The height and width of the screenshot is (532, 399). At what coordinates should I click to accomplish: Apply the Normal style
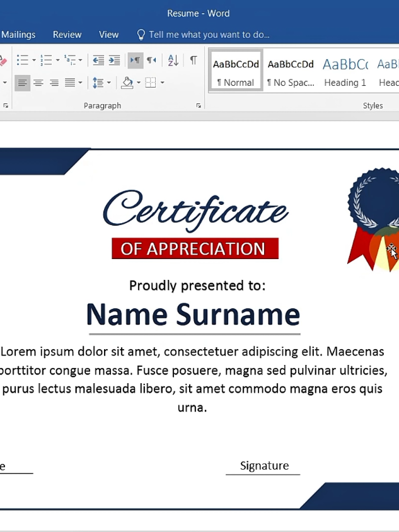[236, 71]
